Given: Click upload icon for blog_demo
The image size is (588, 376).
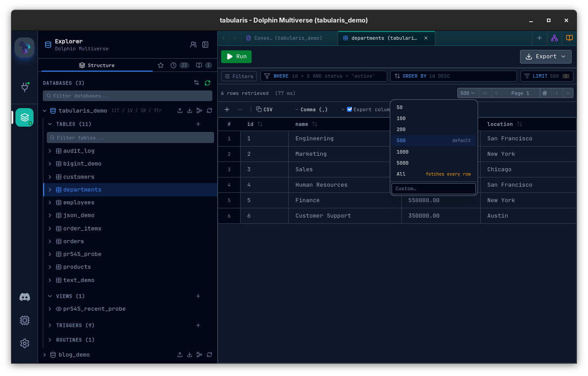Looking at the screenshot, I should point(180,355).
